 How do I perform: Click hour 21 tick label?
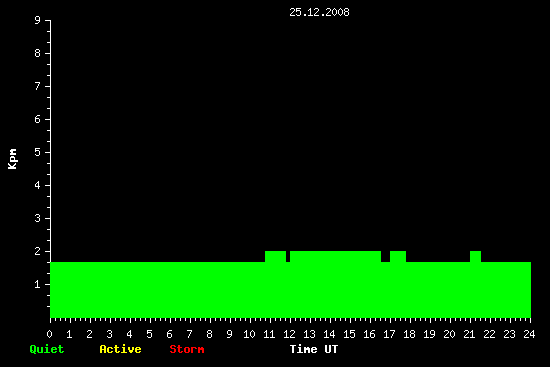tap(469, 334)
